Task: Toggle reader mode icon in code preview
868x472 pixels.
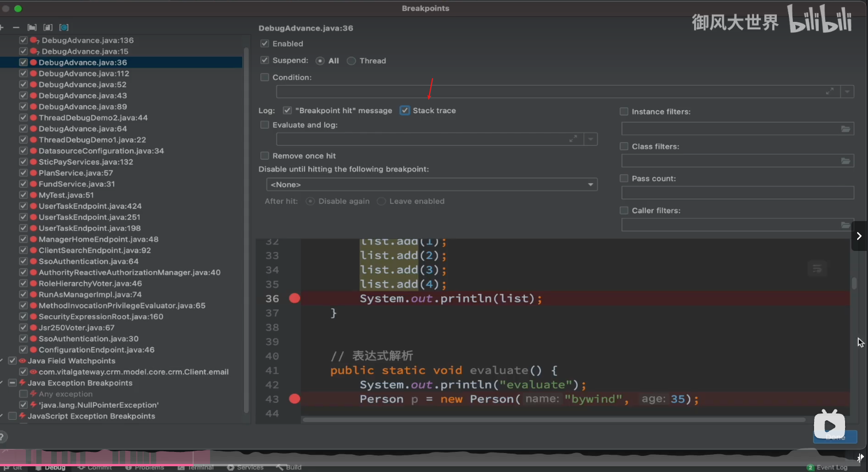Action: pyautogui.click(x=818, y=268)
